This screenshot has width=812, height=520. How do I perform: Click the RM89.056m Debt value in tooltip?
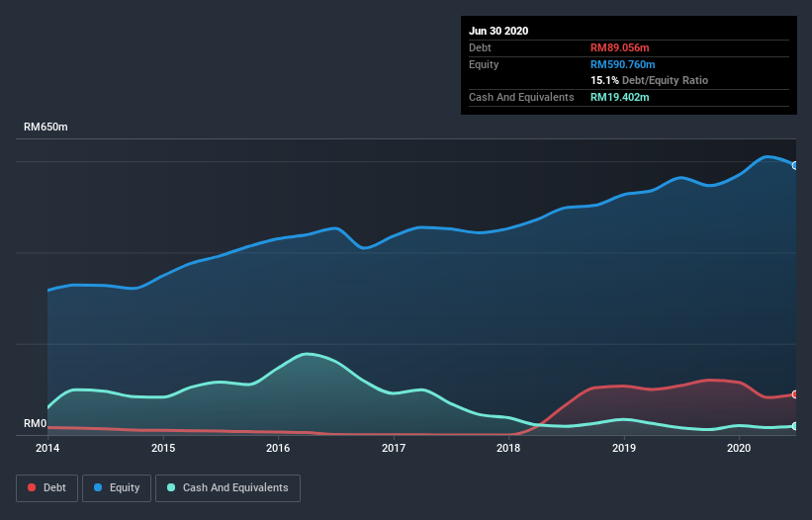619,47
